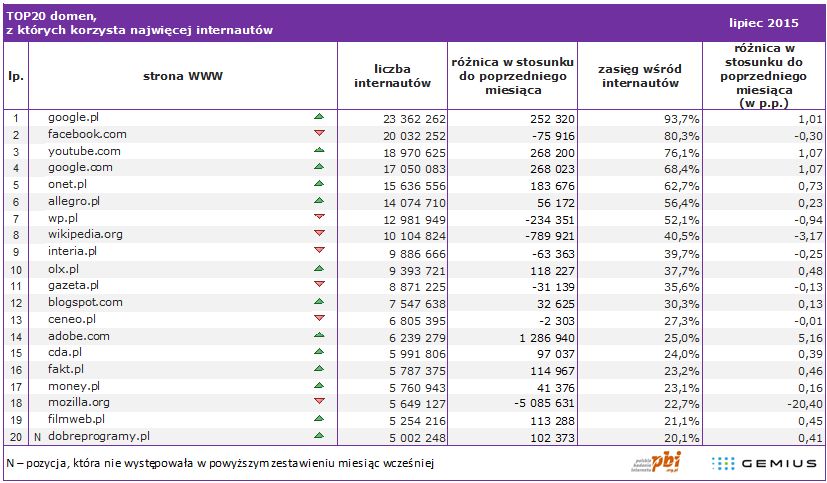Image resolution: width=827 pixels, height=483 pixels.
Task: Click the red trend arrow for mozilla.org
Action: coord(319,403)
